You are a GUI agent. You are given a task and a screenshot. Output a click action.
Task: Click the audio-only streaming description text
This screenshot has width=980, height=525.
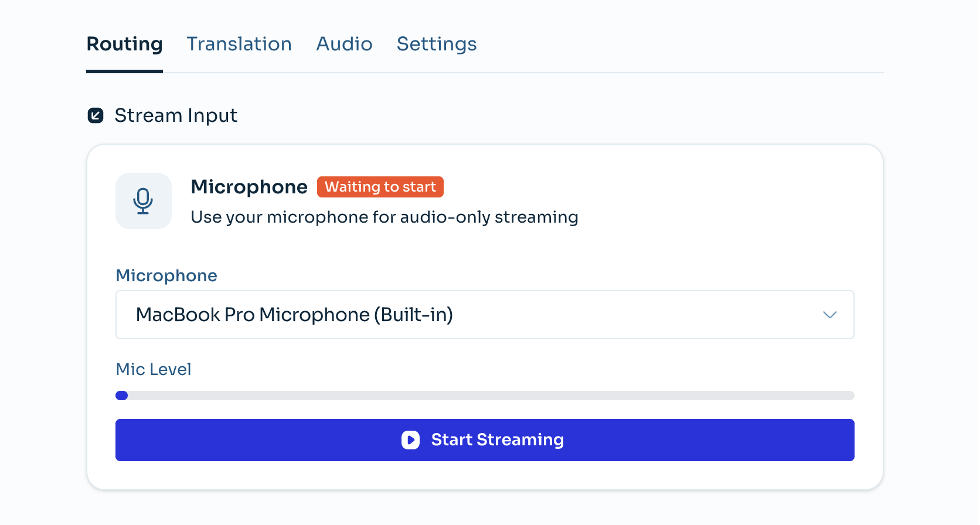384,217
